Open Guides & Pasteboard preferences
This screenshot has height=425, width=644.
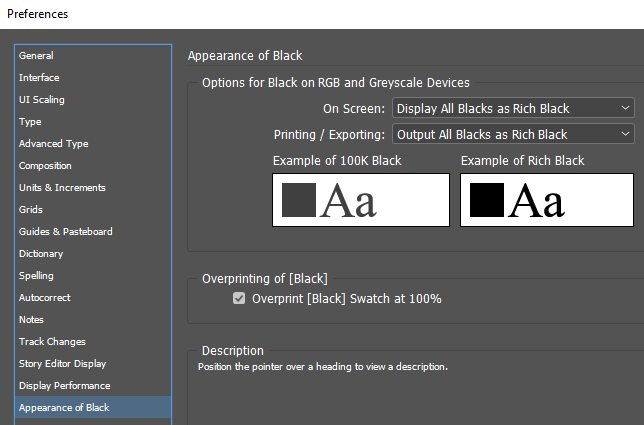tap(65, 232)
